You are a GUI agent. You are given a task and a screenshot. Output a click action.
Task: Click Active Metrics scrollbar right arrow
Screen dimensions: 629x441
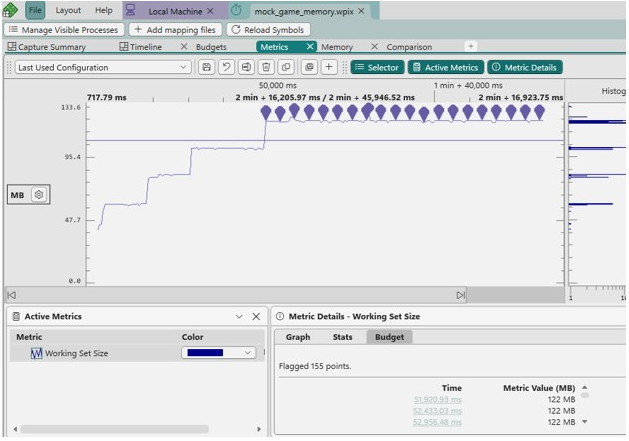pyautogui.click(x=259, y=429)
